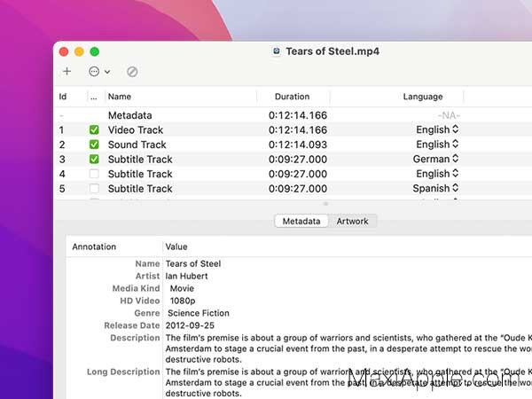Click the Artist value Ian Hubert
The height and width of the screenshot is (399, 532).
coord(186,276)
